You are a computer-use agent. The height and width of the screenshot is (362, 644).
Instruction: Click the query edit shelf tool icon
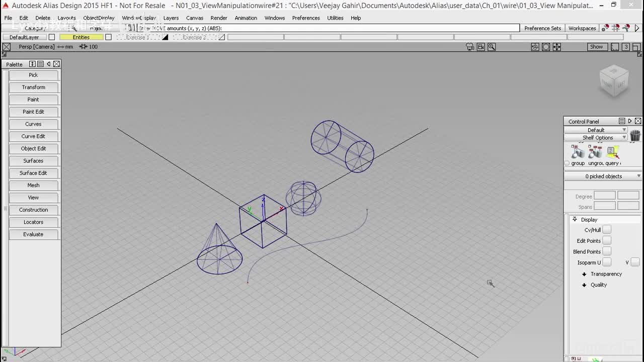tap(612, 152)
